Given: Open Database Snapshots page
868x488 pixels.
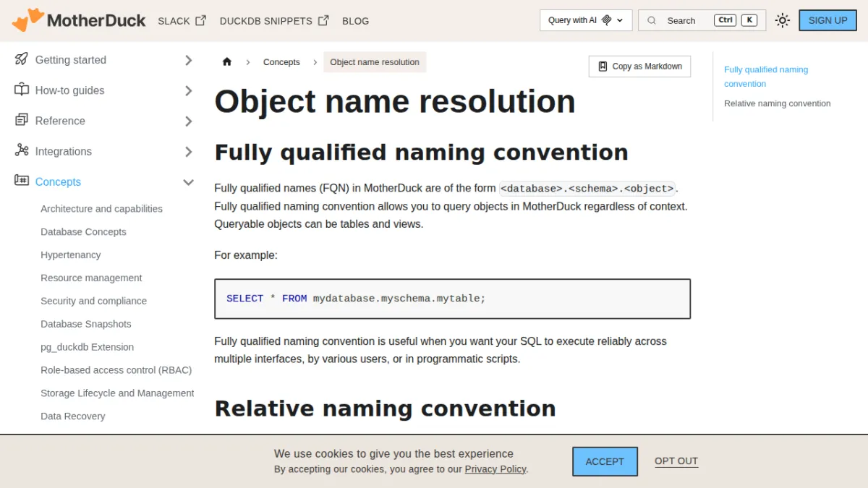Looking at the screenshot, I should pos(86,325).
